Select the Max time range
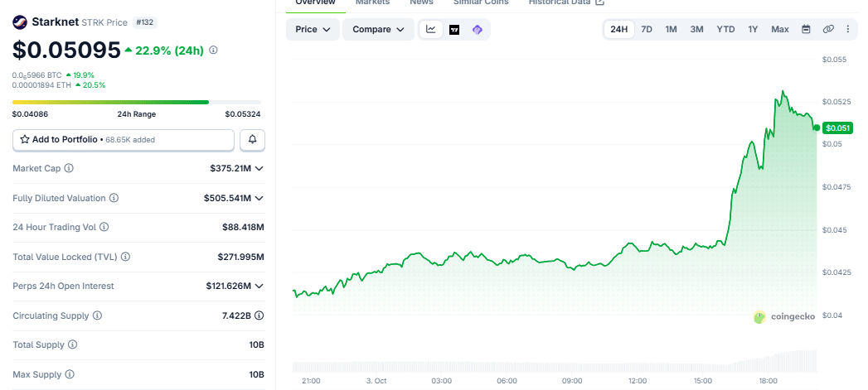The image size is (868, 390). coord(780,29)
